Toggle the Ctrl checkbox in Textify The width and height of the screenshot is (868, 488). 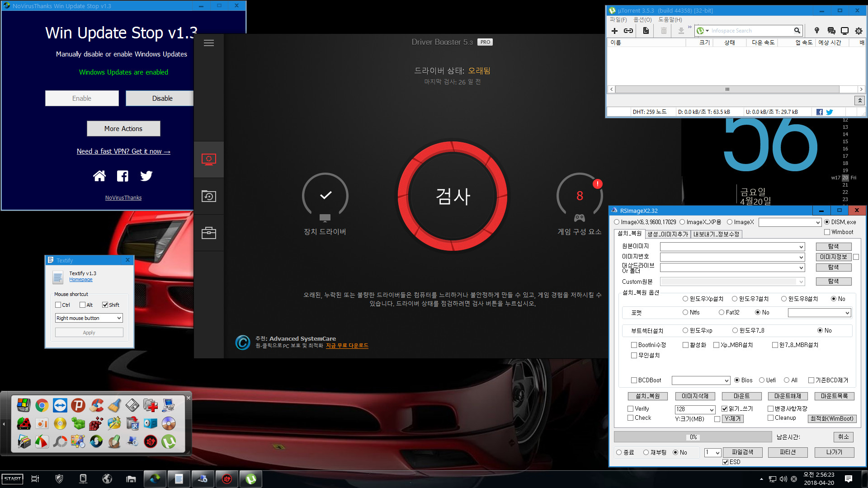click(58, 305)
